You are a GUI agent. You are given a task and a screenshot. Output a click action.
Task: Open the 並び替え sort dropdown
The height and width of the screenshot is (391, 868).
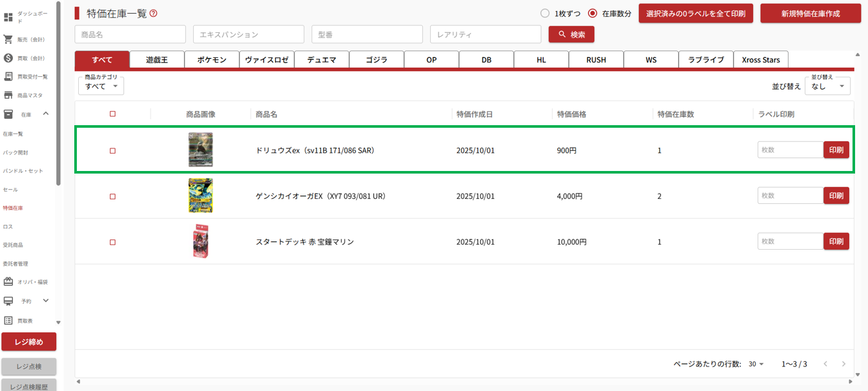tap(827, 86)
